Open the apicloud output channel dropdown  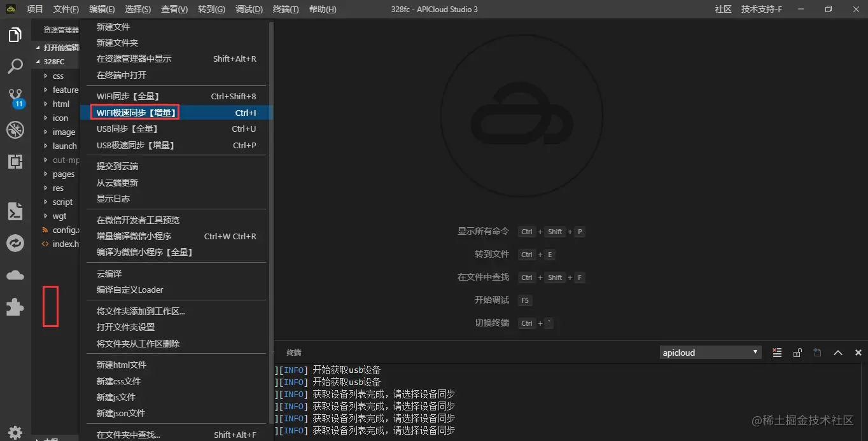(710, 352)
